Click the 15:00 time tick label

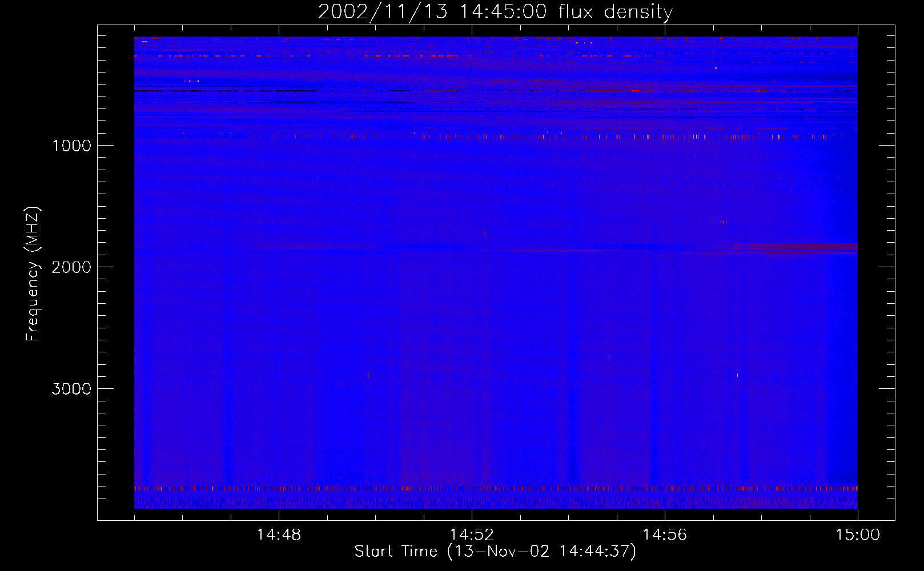point(858,535)
